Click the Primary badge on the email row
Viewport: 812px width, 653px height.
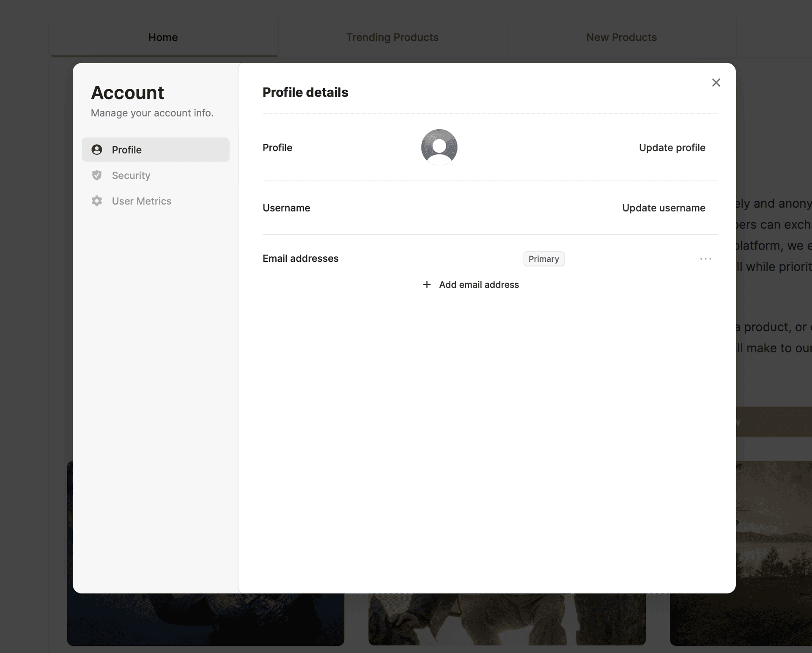544,259
